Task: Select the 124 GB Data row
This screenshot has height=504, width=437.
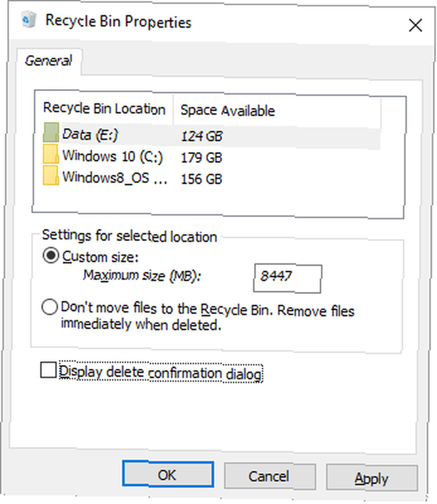Action: pos(212,135)
